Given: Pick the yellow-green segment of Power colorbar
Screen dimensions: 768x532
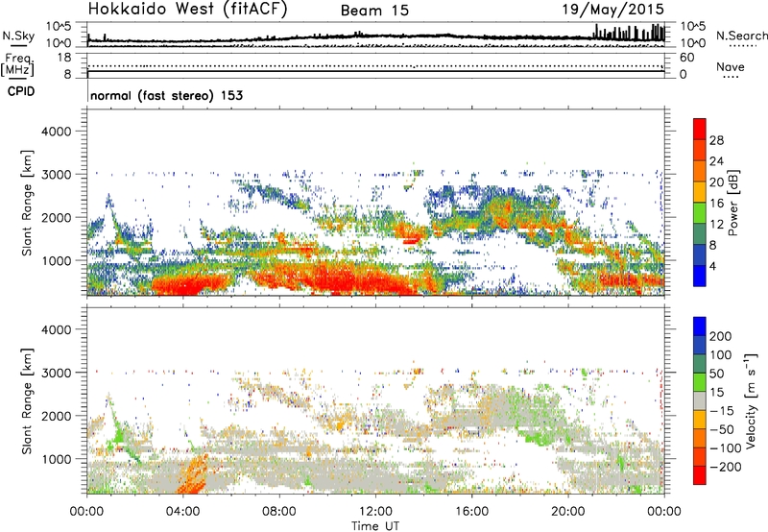Looking at the screenshot, I should (x=700, y=213).
